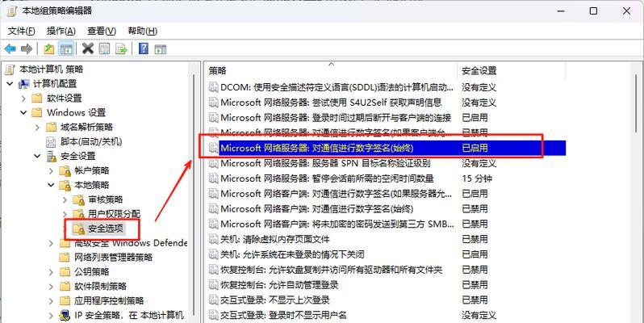Select 暂停会话前所需的空闲时间数量 policy
Viewport: 644px width, 323px height.
tap(327, 178)
